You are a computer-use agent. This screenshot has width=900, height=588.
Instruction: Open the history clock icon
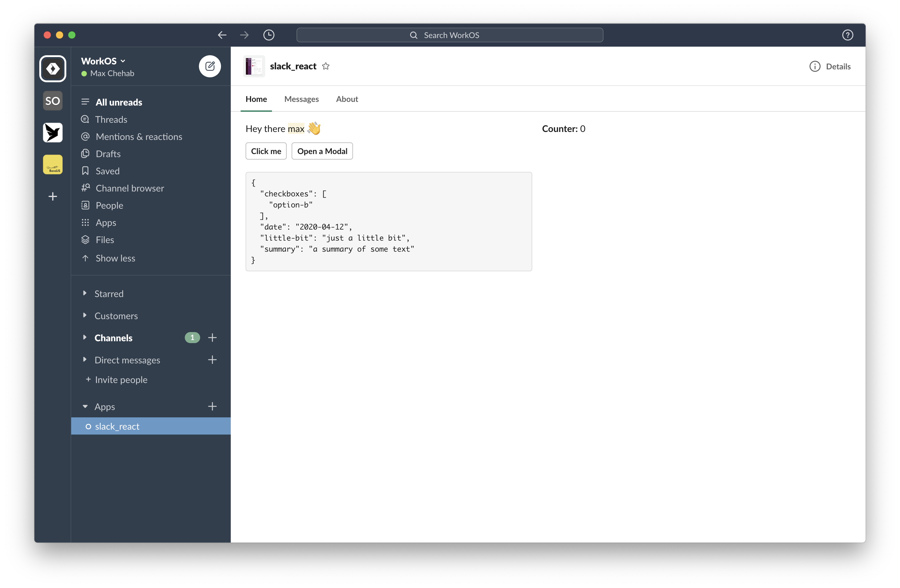coord(269,35)
